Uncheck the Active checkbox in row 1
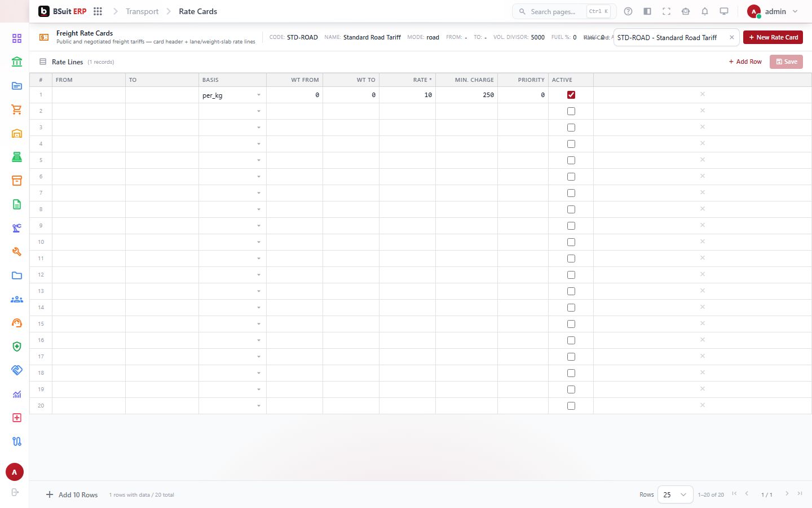Screen dimensions: 812x508 571,95
